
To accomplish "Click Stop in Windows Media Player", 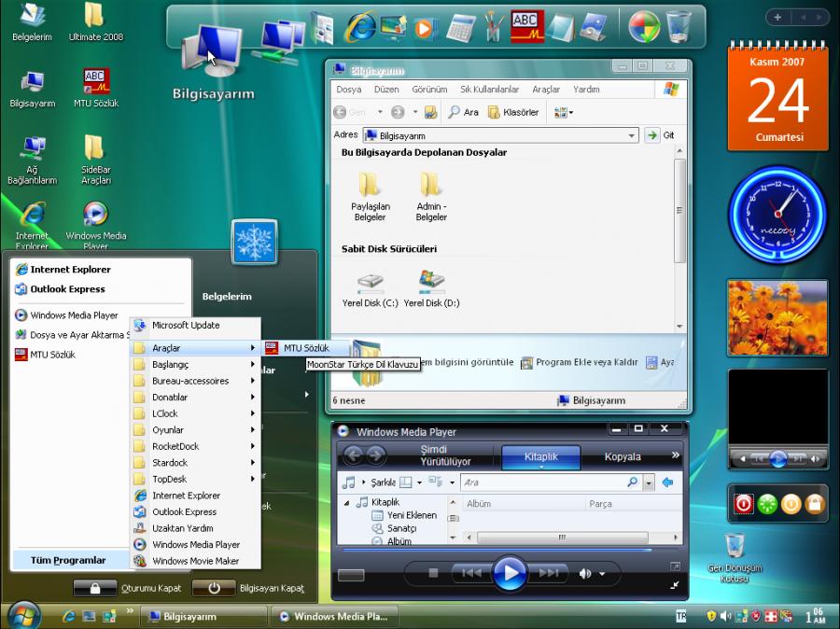I will [433, 573].
